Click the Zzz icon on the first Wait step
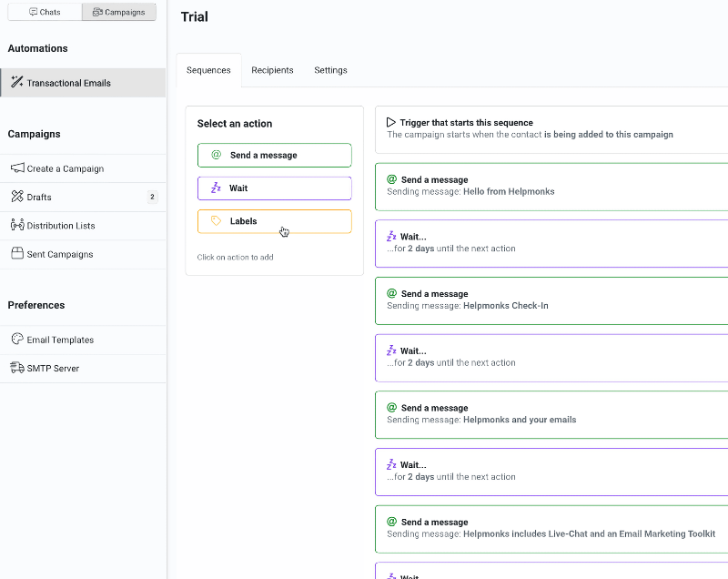The height and width of the screenshot is (579, 728). point(391,237)
